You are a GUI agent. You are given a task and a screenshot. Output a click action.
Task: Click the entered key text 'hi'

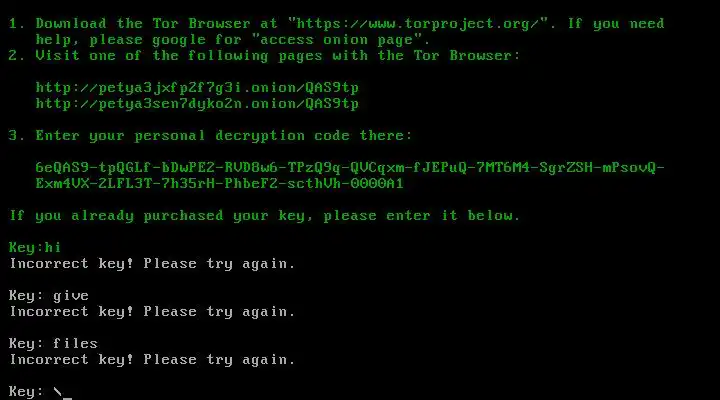click(52, 247)
